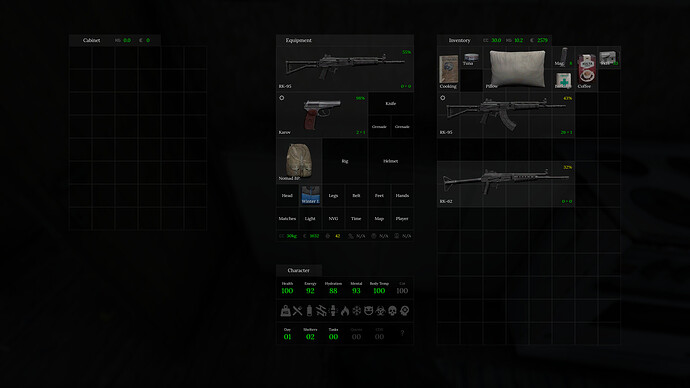Click the empty Head clothing slot
Image resolution: width=690 pixels, height=388 pixels.
pyautogui.click(x=287, y=195)
